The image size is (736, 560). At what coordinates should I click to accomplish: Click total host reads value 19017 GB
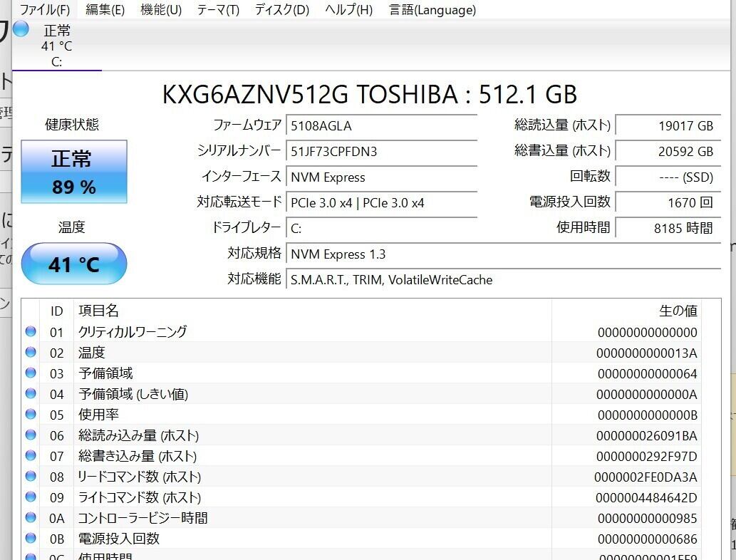point(668,126)
